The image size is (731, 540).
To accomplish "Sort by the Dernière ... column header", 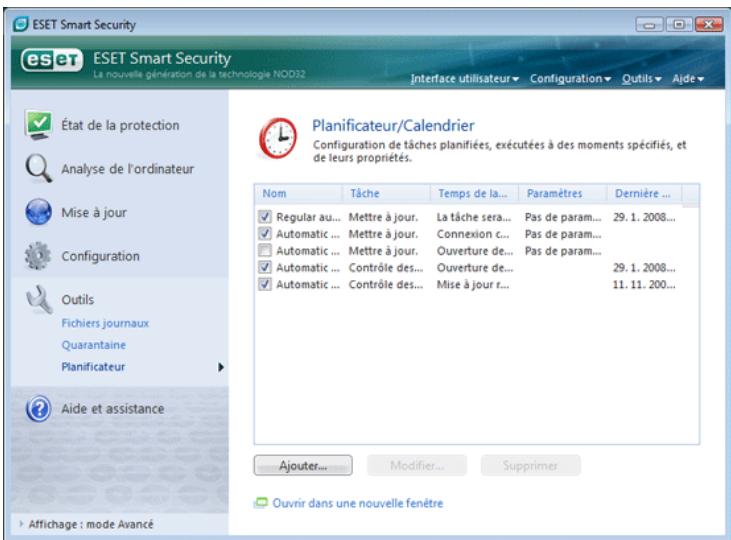I will [x=644, y=194].
